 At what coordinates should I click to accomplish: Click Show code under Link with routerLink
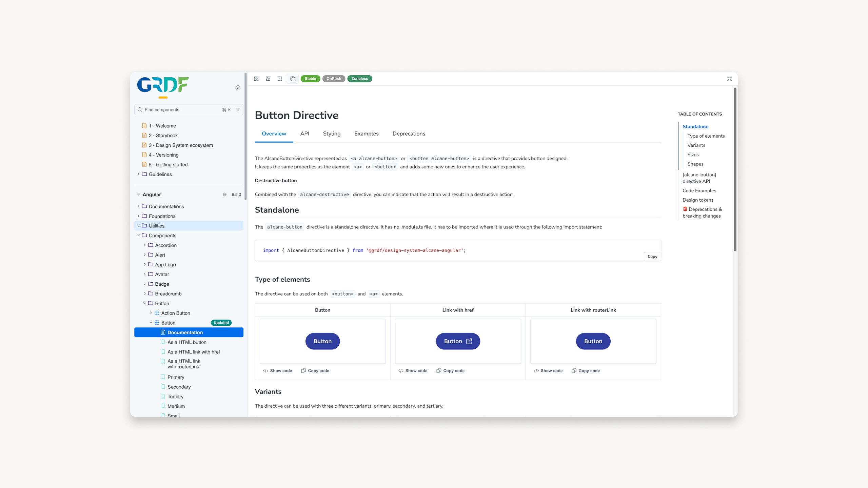pos(548,370)
